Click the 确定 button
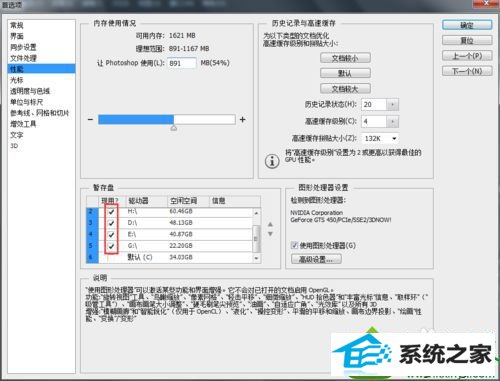This screenshot has width=500, height=381. [x=467, y=25]
